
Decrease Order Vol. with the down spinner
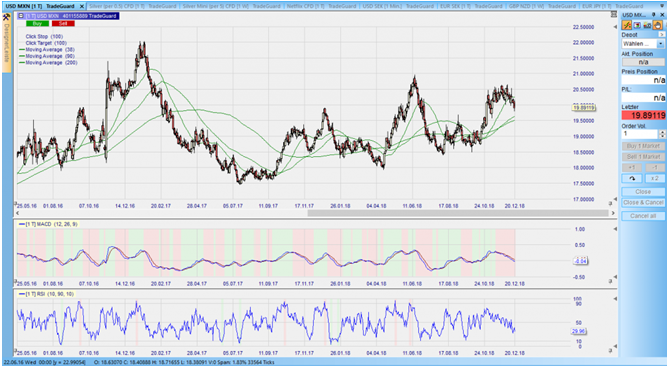coord(661,136)
